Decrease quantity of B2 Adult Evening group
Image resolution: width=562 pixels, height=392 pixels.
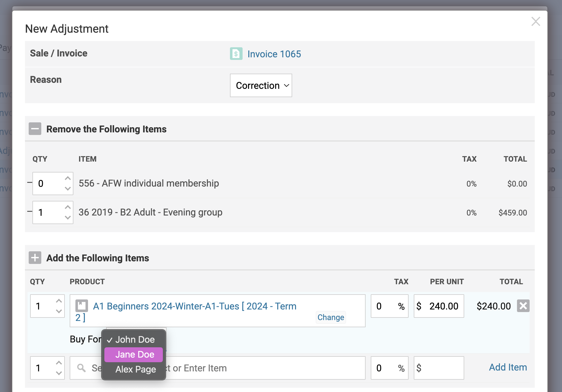tap(68, 217)
